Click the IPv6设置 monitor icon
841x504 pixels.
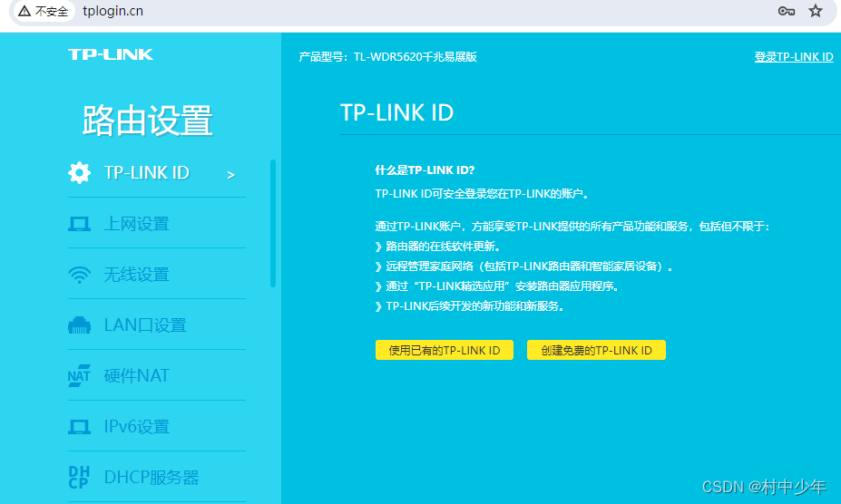(79, 427)
